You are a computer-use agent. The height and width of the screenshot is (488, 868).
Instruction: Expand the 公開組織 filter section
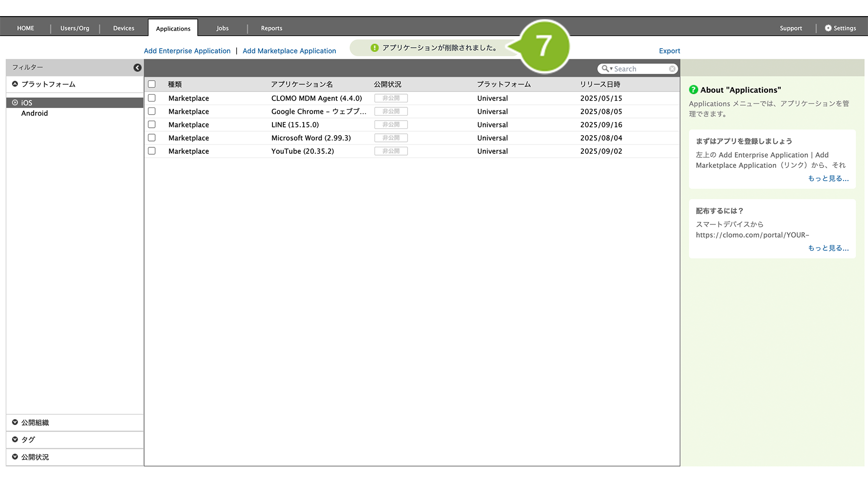[15, 423]
